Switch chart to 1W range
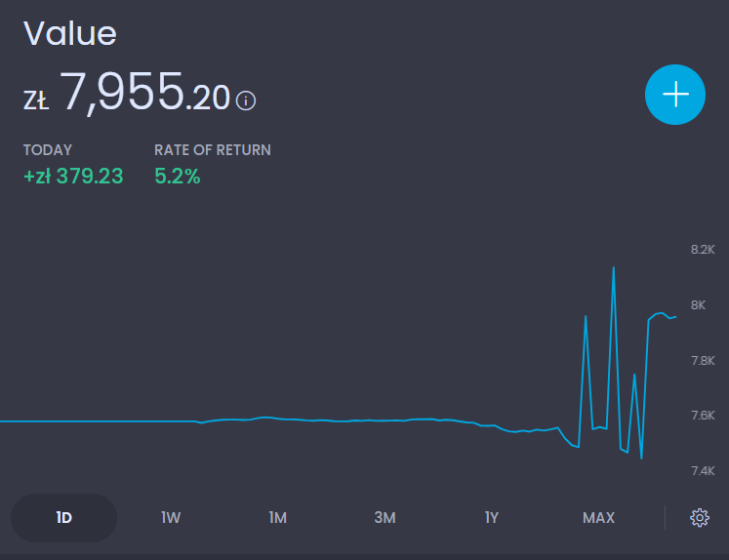The width and height of the screenshot is (729, 560). (171, 517)
